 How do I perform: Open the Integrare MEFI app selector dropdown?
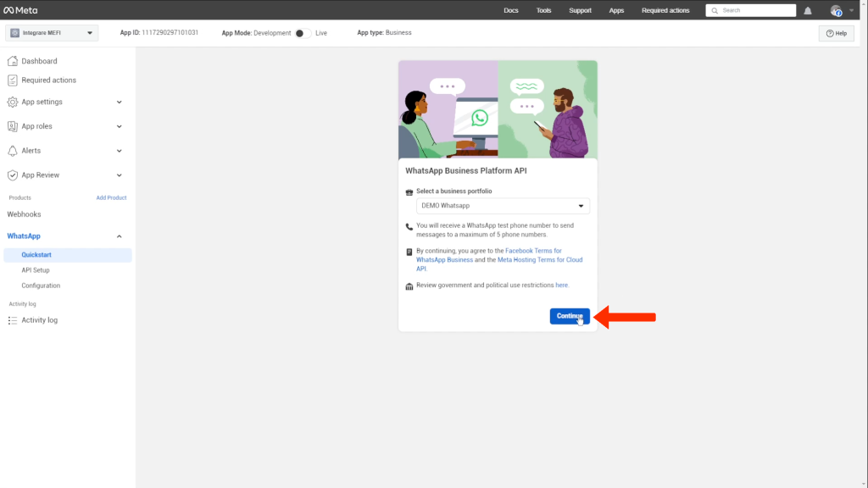[x=52, y=33]
